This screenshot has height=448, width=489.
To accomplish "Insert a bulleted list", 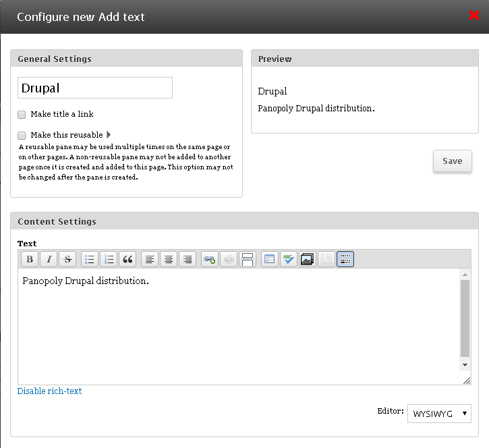I will [x=90, y=259].
